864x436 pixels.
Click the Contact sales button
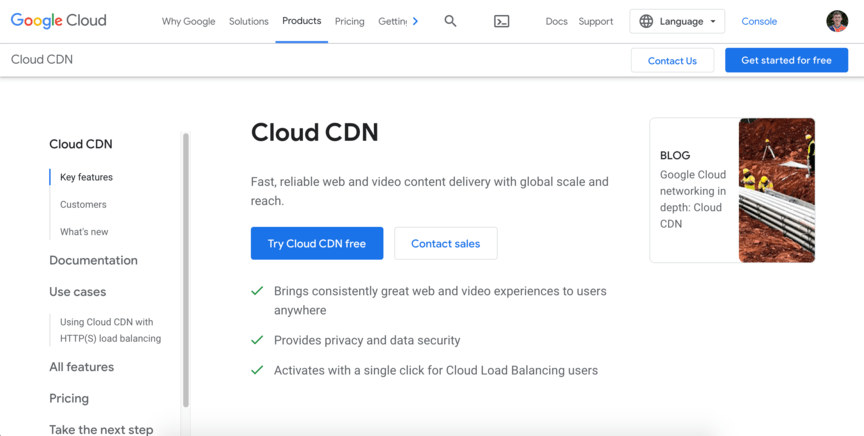click(x=446, y=243)
